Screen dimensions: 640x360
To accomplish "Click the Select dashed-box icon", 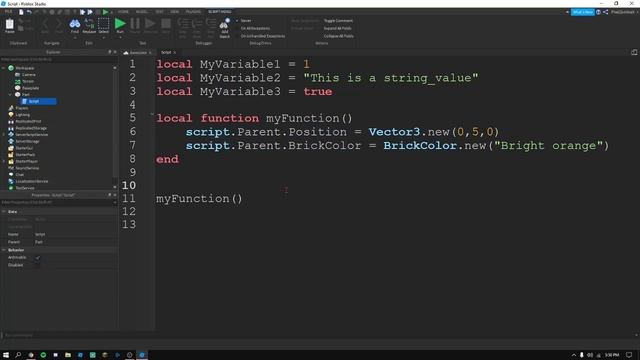I will coord(104,24).
